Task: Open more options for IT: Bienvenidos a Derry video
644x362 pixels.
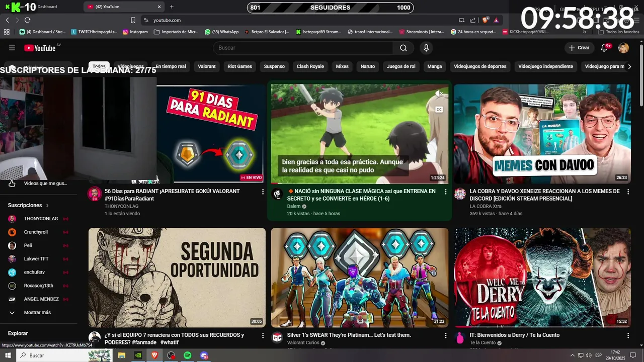Action: (628, 335)
